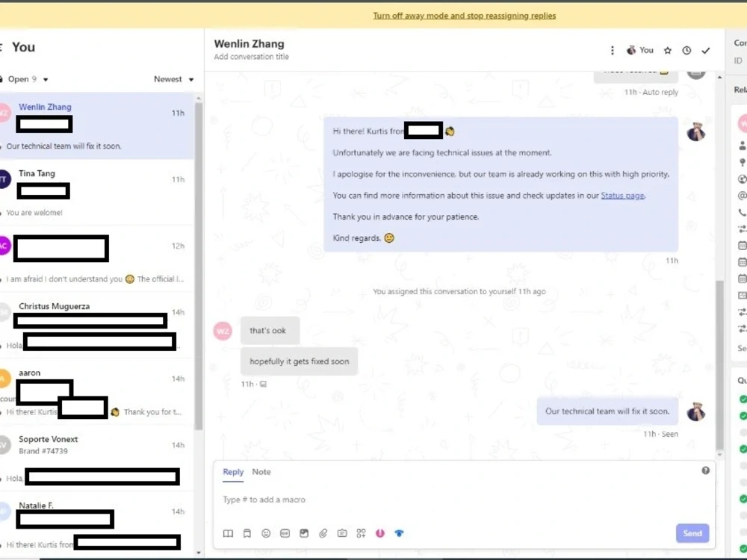
Task: Open saved replies bookmark icon in composer
Action: click(x=247, y=533)
